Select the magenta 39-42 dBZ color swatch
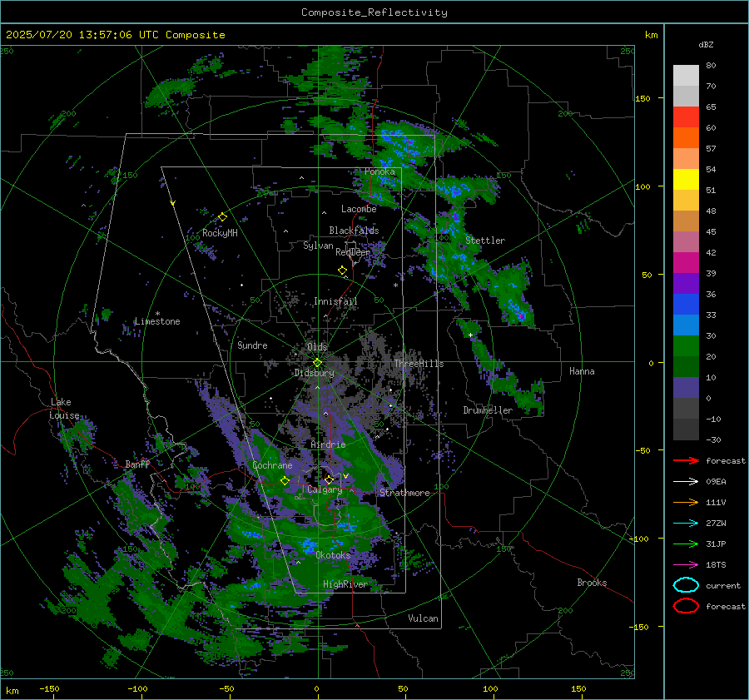 (x=686, y=263)
